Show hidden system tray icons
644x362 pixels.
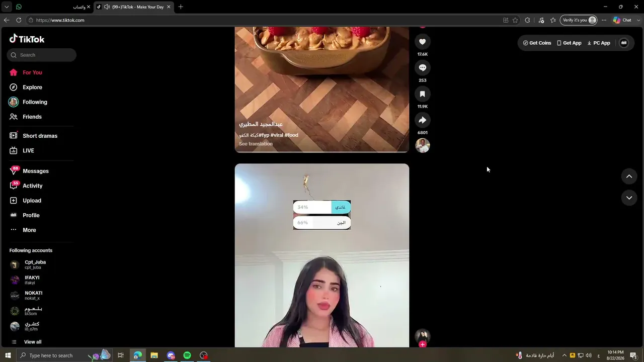click(x=564, y=355)
